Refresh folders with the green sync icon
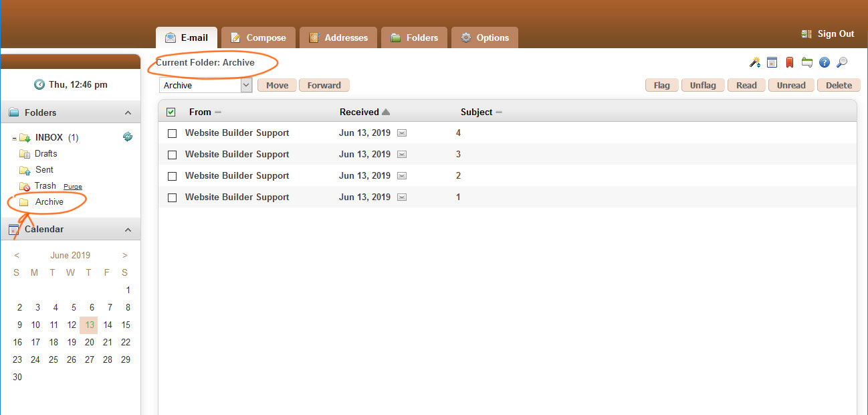The image size is (868, 415). coord(128,137)
